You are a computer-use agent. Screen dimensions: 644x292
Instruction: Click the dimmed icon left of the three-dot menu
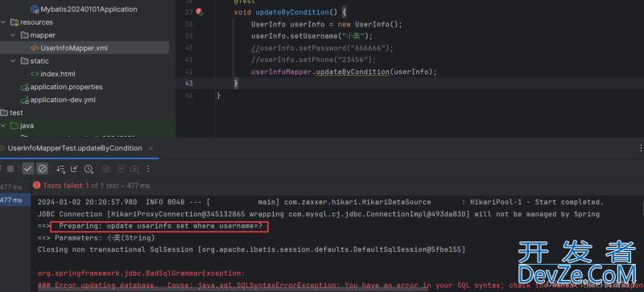(x=134, y=169)
